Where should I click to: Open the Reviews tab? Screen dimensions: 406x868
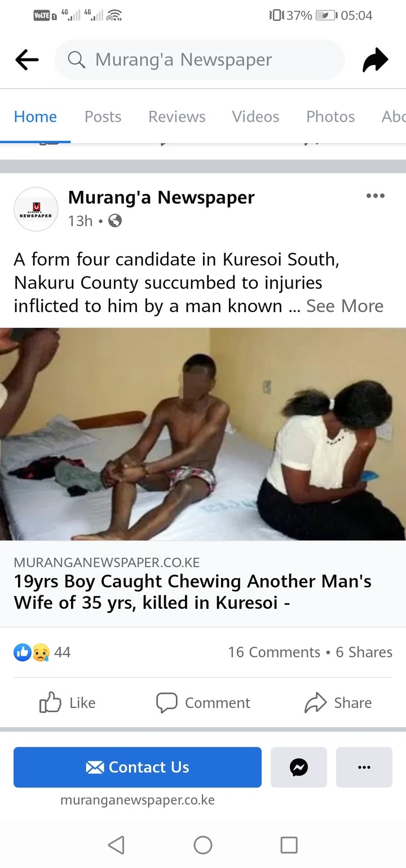pos(177,117)
